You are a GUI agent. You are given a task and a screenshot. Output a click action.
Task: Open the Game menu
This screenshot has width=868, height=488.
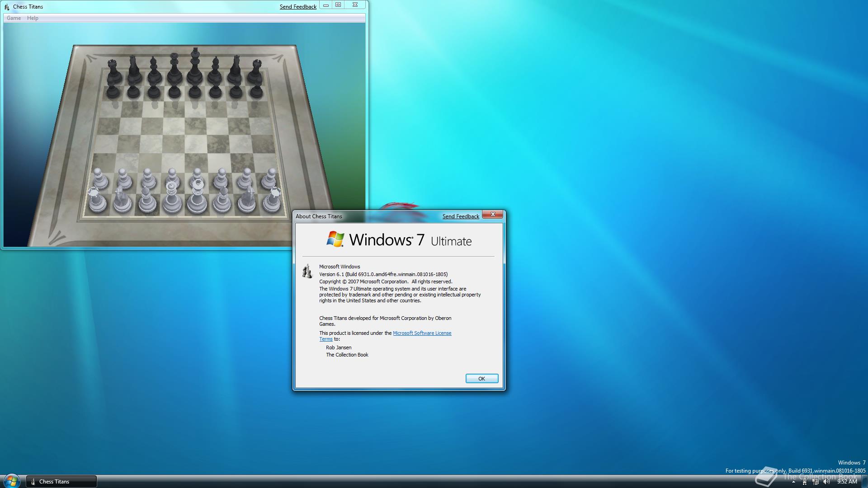click(x=14, y=18)
